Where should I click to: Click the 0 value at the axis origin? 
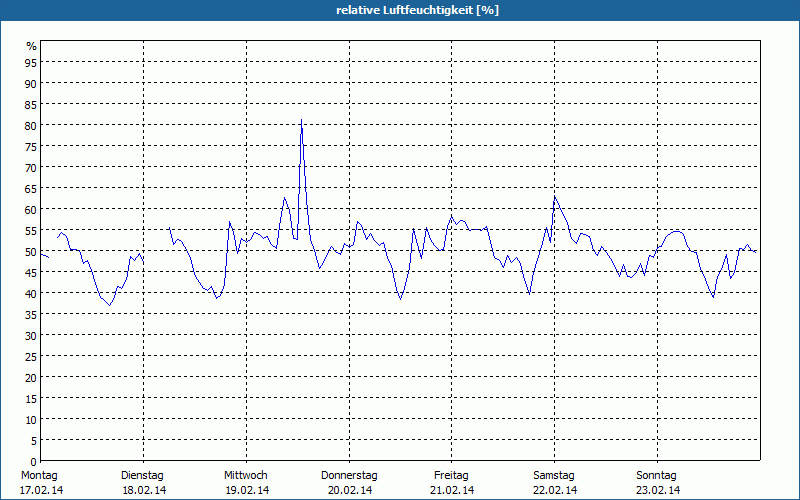(x=34, y=462)
